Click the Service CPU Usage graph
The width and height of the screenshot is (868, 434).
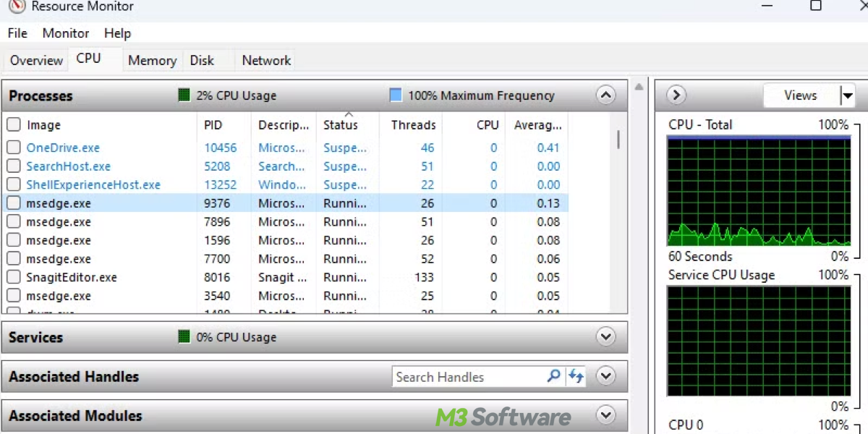coord(759,341)
